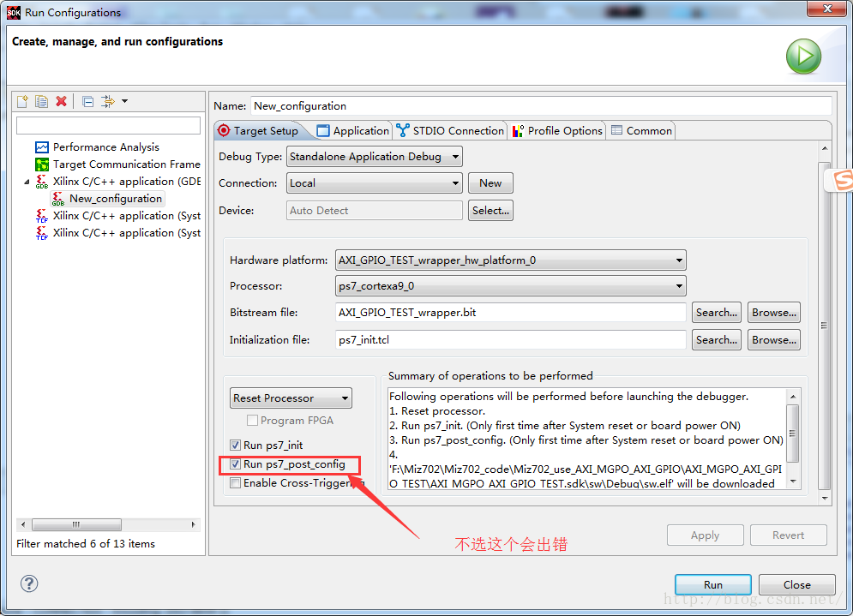Screen dimensions: 853x616
Task: Click Search... for Initialization file
Action: 717,340
